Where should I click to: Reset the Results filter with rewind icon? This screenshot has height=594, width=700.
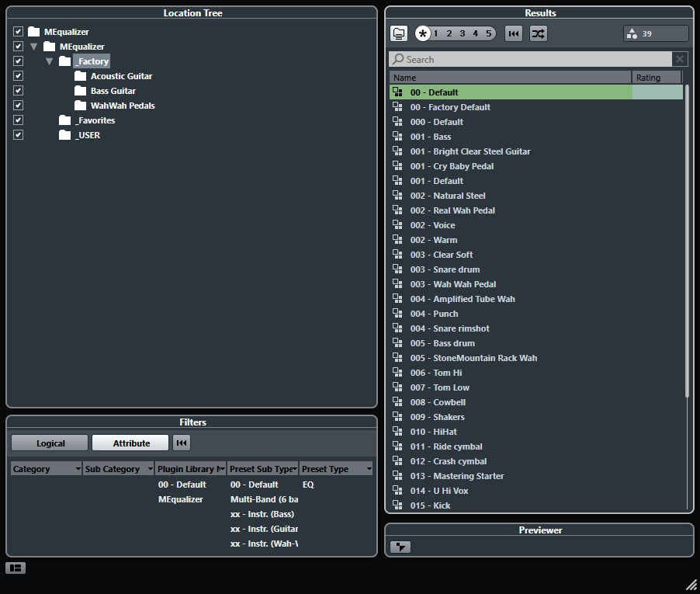click(x=514, y=33)
